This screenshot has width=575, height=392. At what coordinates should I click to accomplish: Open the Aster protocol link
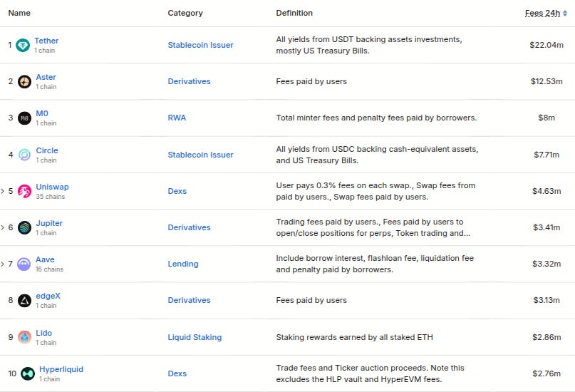coord(46,77)
